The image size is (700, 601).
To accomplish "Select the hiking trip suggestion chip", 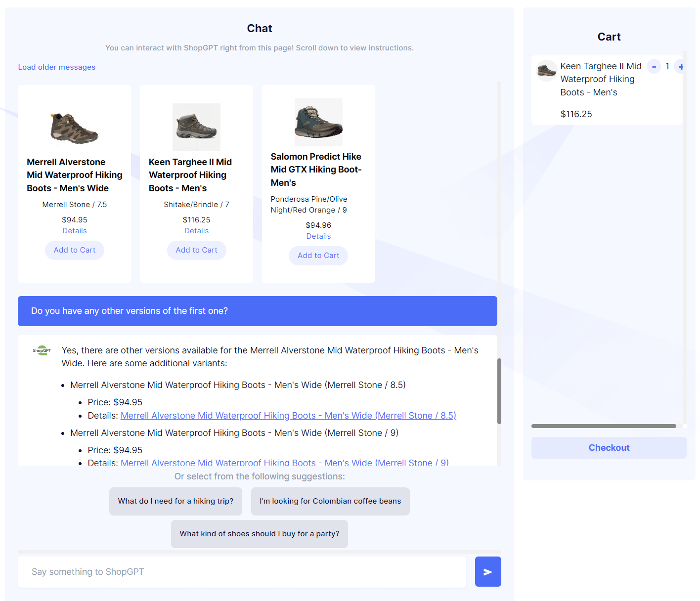I will pyautogui.click(x=175, y=501).
